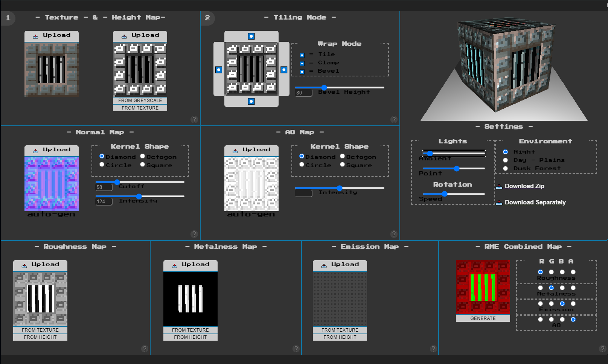The width and height of the screenshot is (608, 364).
Task: Click the Download Separately link
Action: [535, 203]
